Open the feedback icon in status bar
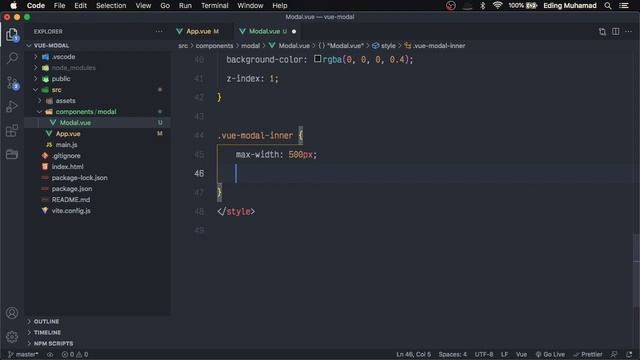This screenshot has width=640, height=360. pos(614,354)
